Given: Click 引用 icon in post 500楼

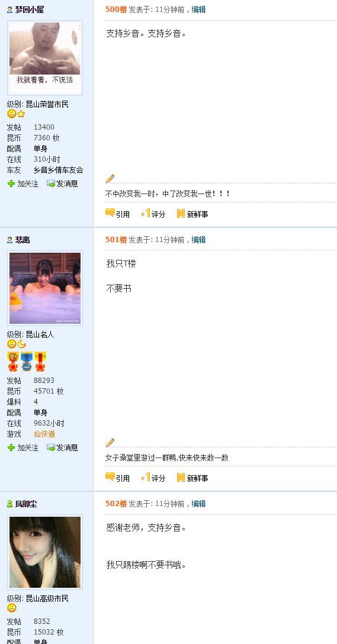Looking at the screenshot, I should pos(110,213).
